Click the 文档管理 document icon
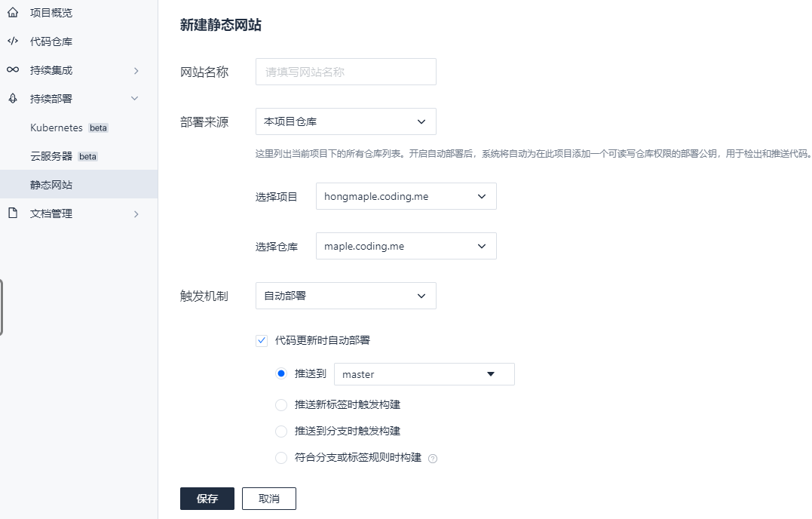The width and height of the screenshot is (812, 519). pos(12,213)
